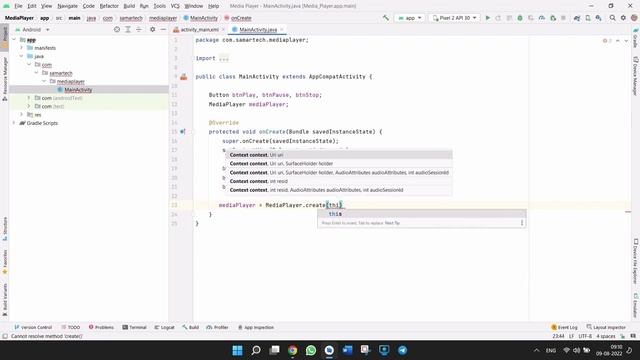
Task: Start debugging with the green bug icon
Action: [x=520, y=18]
